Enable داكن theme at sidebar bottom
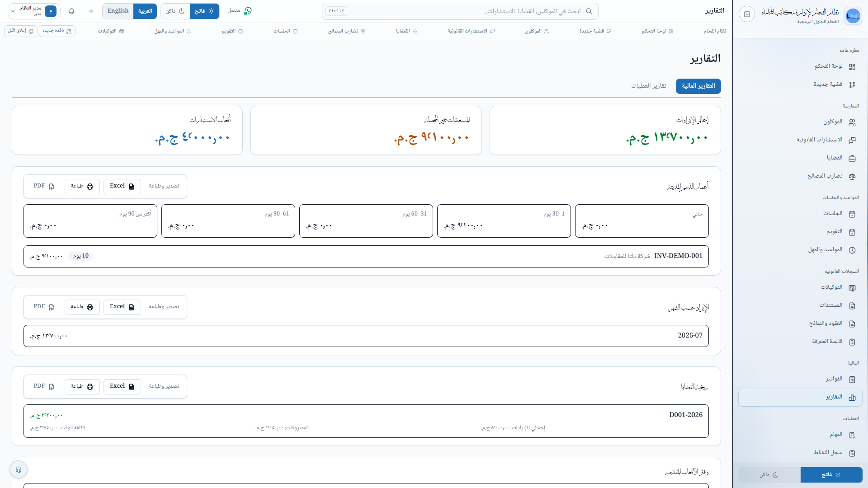The image size is (868, 488). (x=769, y=475)
